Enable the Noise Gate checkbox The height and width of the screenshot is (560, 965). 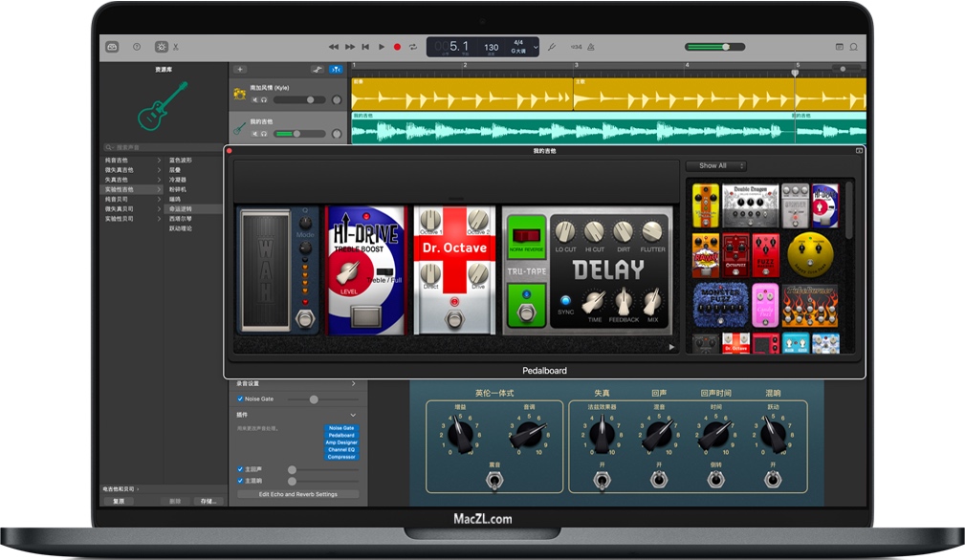click(240, 398)
